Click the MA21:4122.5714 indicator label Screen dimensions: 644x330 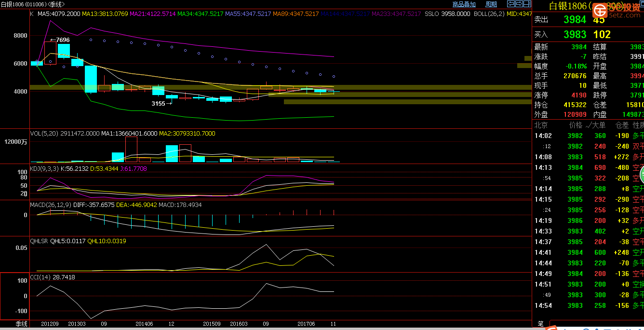pyautogui.click(x=153, y=14)
